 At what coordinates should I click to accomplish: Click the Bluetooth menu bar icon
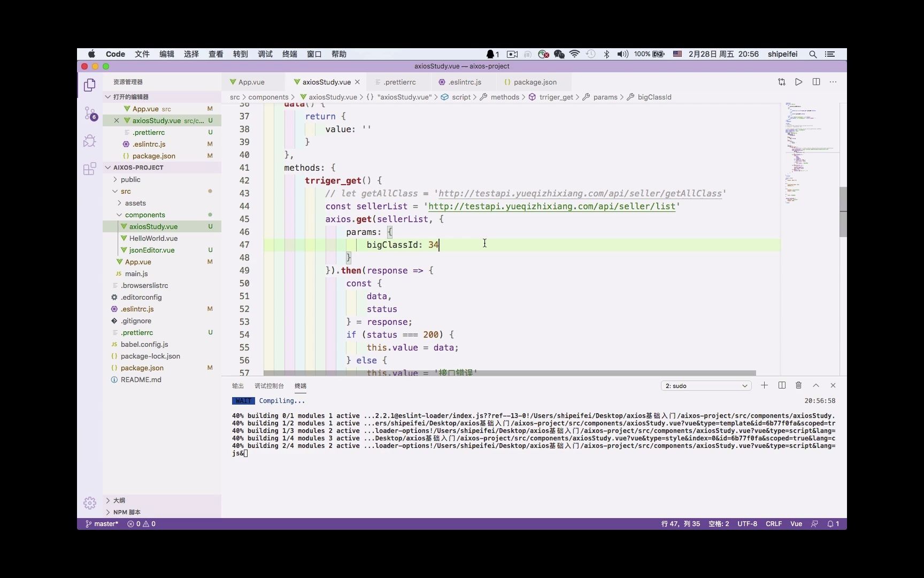coord(606,54)
